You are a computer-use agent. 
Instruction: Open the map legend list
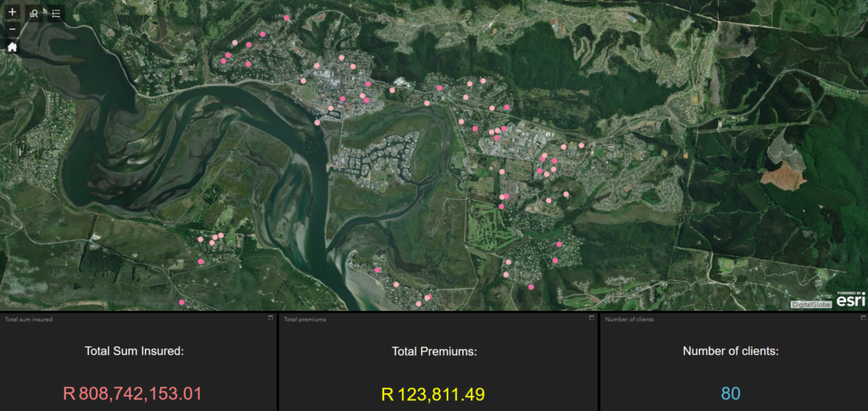click(x=54, y=14)
